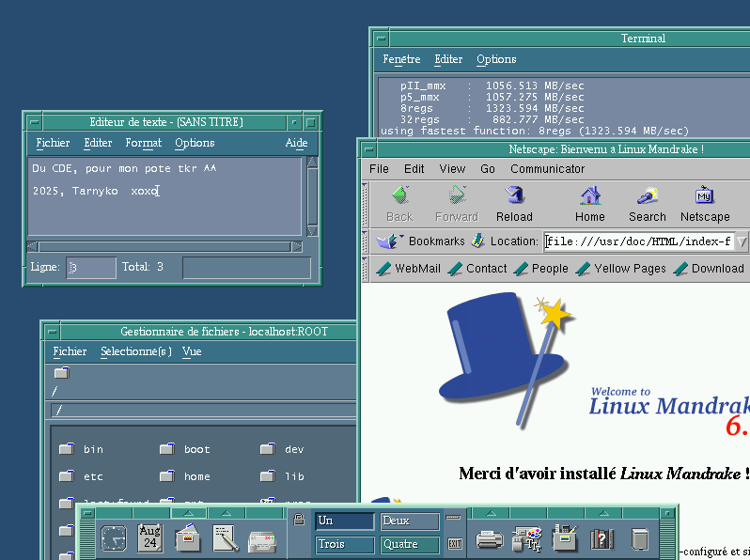Expand subpanel arrow above Text Editor icon
The height and width of the screenshot is (560, 750).
click(227, 513)
